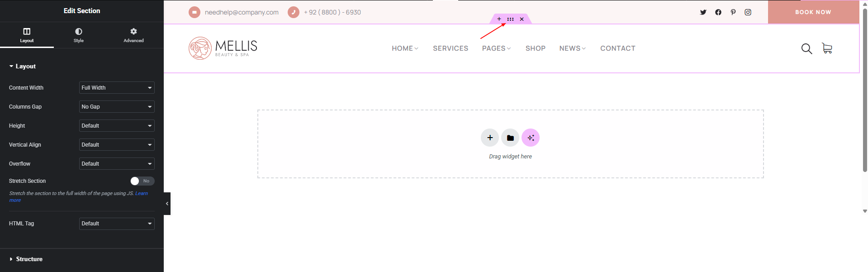Image resolution: width=868 pixels, height=272 pixels.
Task: Open the Instagram social icon
Action: click(748, 12)
